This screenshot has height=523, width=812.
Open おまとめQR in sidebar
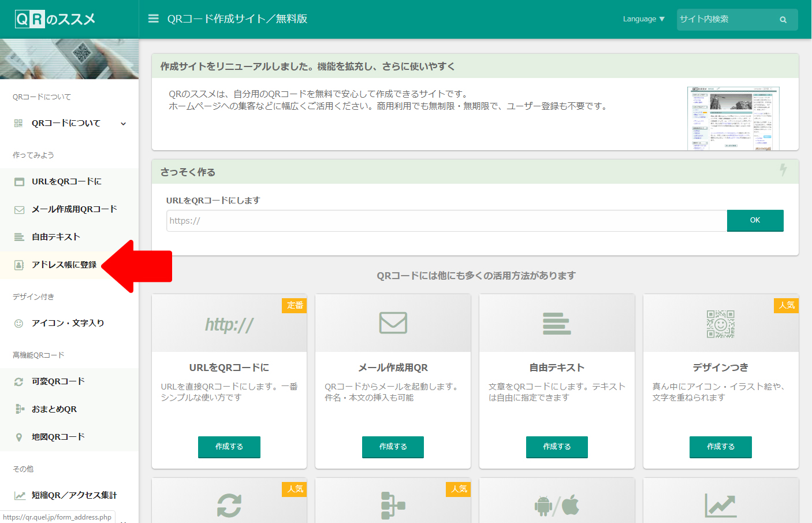click(69, 409)
